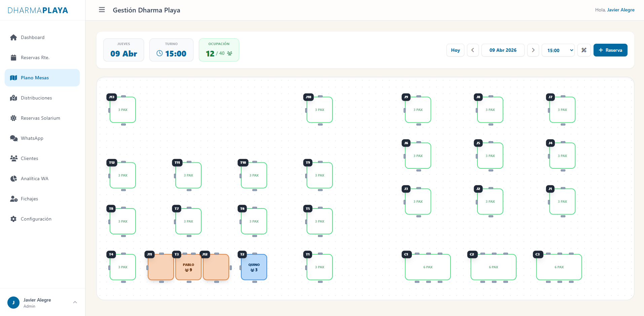Screen dimensions: 644x316
Task: Open the 09 Abr 2026 date picker
Action: (503, 50)
